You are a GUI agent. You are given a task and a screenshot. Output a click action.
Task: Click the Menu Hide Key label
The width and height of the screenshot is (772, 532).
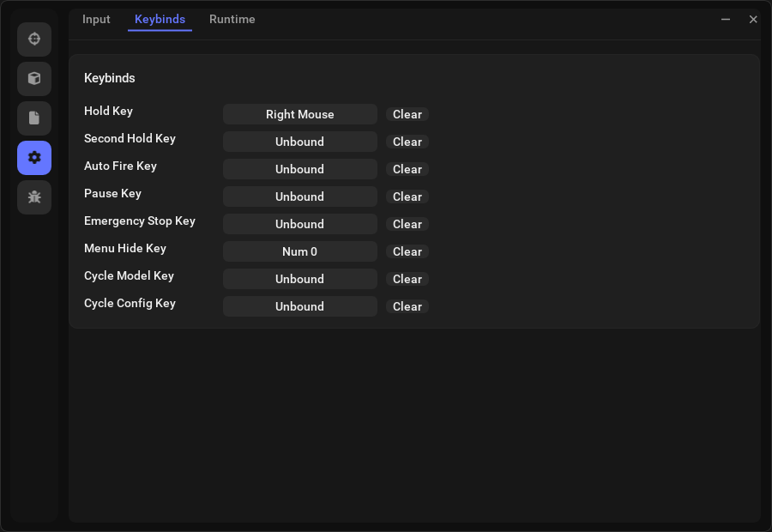tap(125, 248)
